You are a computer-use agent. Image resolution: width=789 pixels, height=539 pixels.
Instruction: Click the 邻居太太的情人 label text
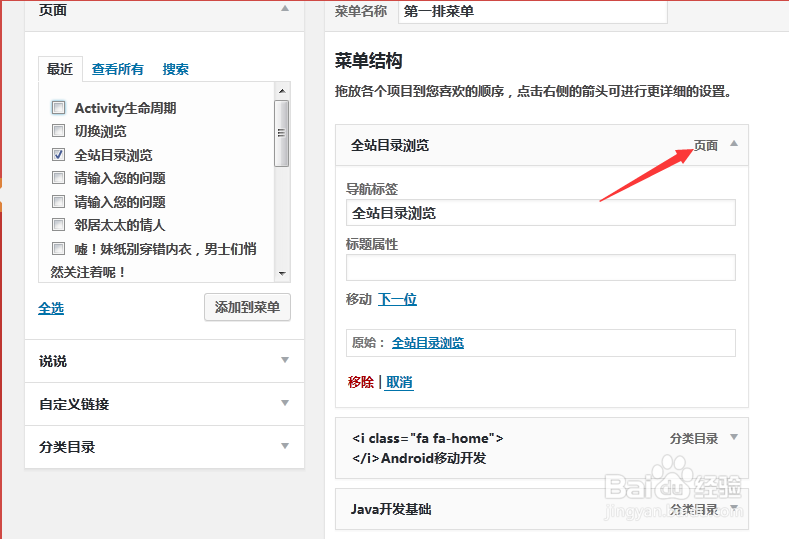(x=120, y=225)
